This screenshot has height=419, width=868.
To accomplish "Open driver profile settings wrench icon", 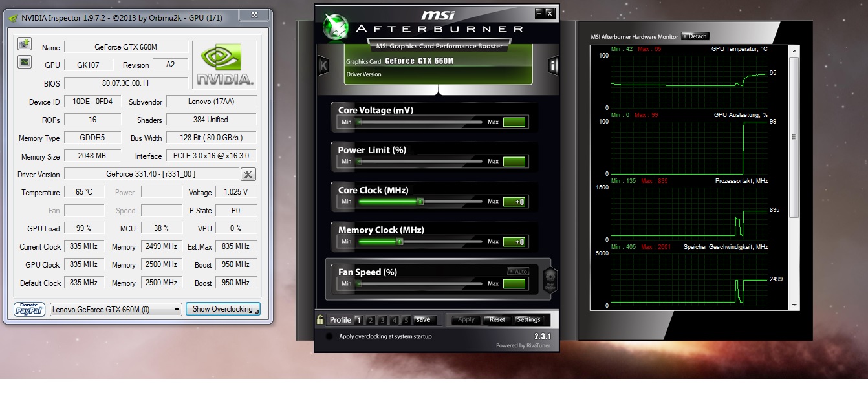I will click(248, 175).
